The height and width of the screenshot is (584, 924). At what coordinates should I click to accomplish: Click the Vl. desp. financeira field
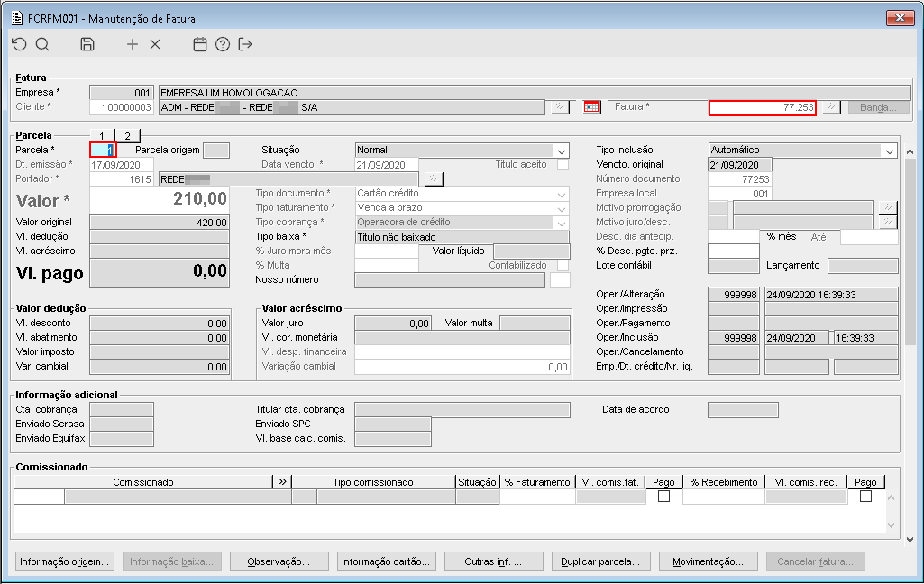click(x=462, y=351)
